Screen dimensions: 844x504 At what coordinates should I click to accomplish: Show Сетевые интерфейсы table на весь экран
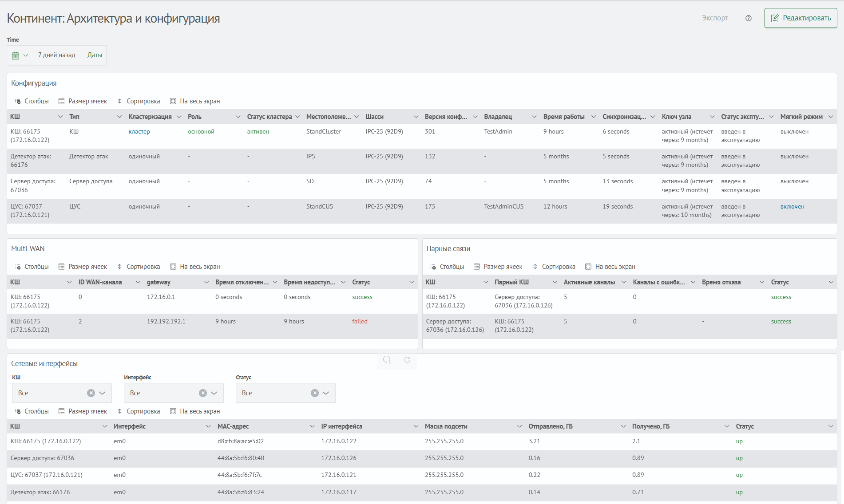[195, 411]
